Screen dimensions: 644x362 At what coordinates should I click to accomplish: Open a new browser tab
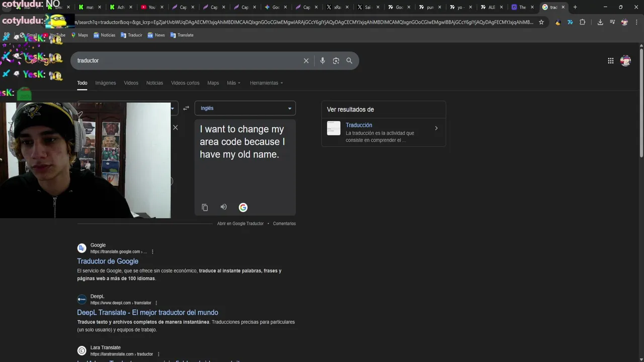pos(575,7)
